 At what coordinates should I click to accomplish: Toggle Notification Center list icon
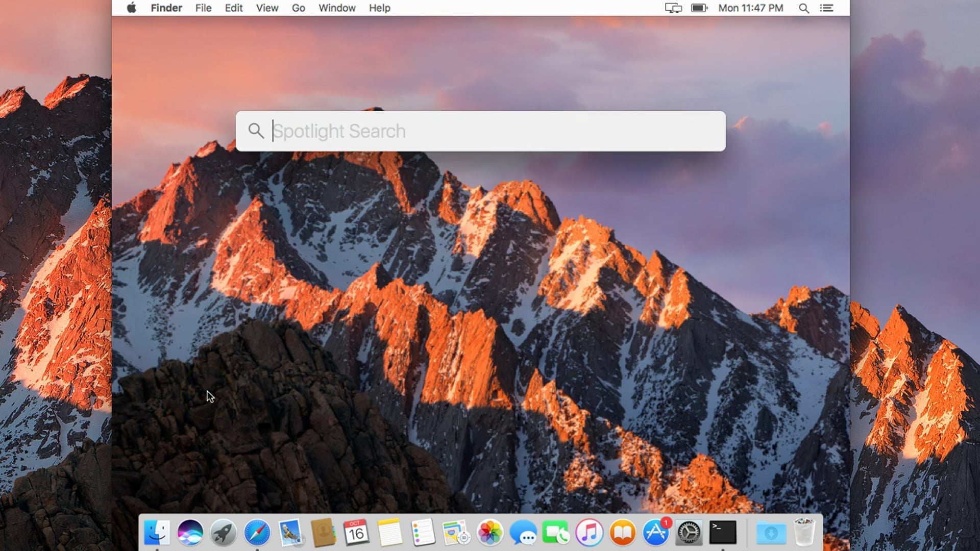click(x=827, y=8)
